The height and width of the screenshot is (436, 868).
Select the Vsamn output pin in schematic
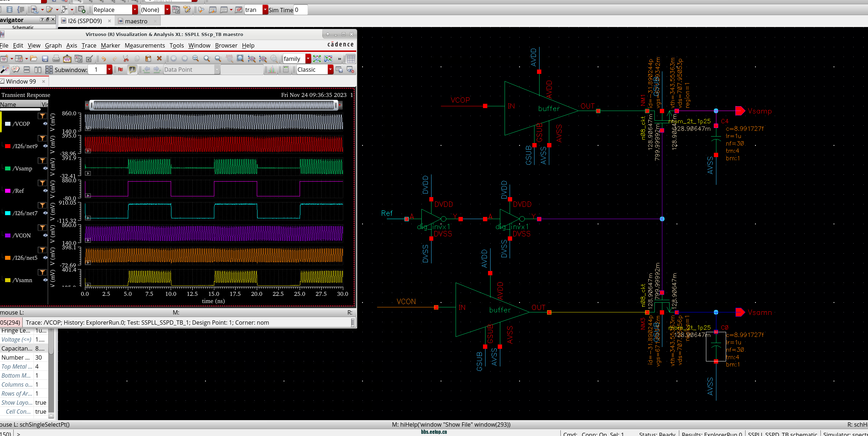[740, 312]
